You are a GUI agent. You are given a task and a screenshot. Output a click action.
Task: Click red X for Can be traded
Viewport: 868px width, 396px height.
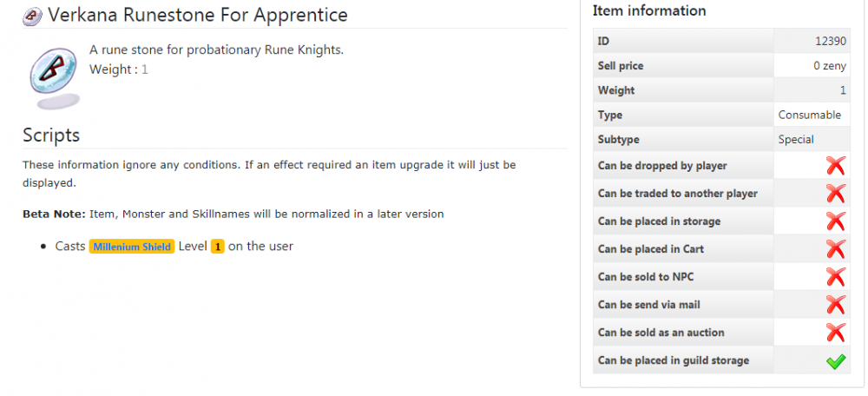(x=835, y=193)
